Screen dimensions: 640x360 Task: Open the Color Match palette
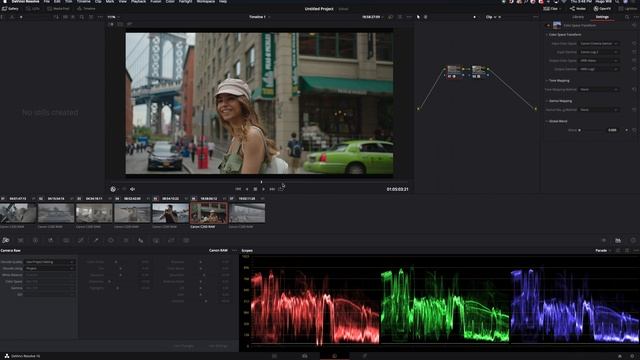pos(20,240)
